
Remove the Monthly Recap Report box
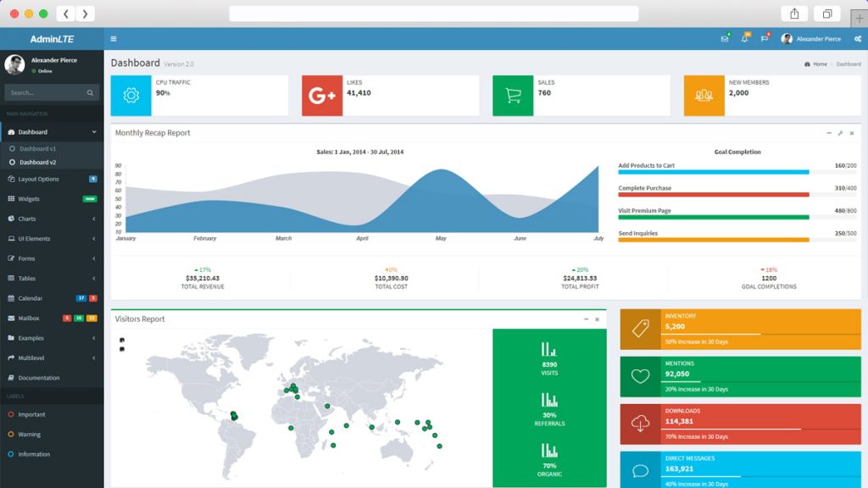[852, 133]
